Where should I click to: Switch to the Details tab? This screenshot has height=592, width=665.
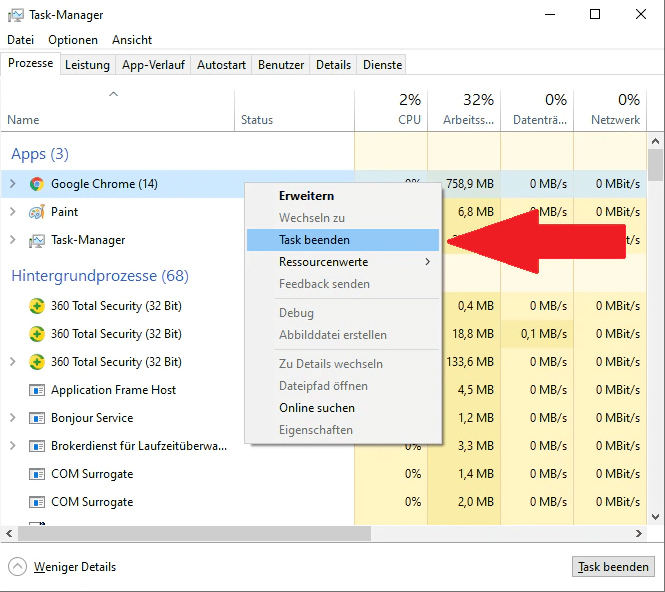333,65
